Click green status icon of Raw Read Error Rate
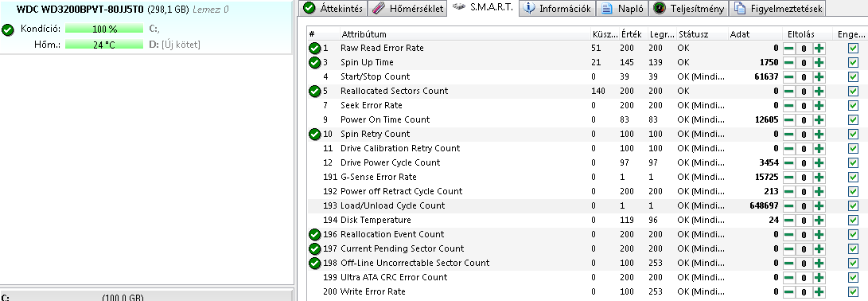 coord(314,49)
